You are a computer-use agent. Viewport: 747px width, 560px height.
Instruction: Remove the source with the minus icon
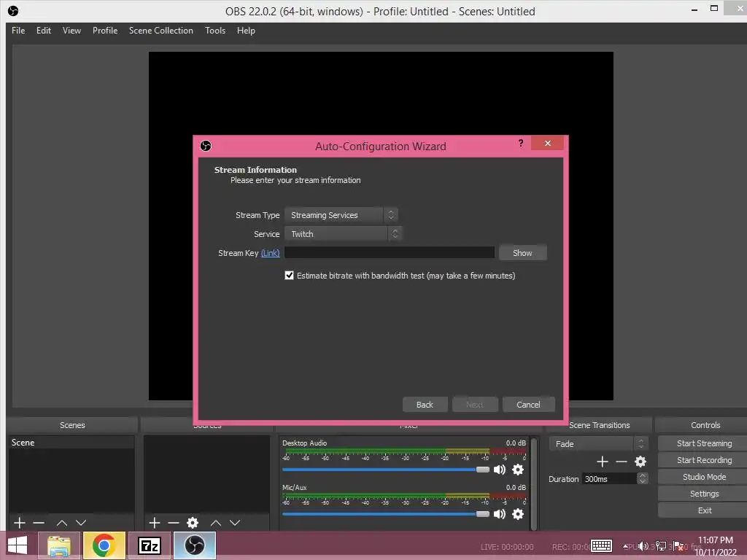point(174,523)
